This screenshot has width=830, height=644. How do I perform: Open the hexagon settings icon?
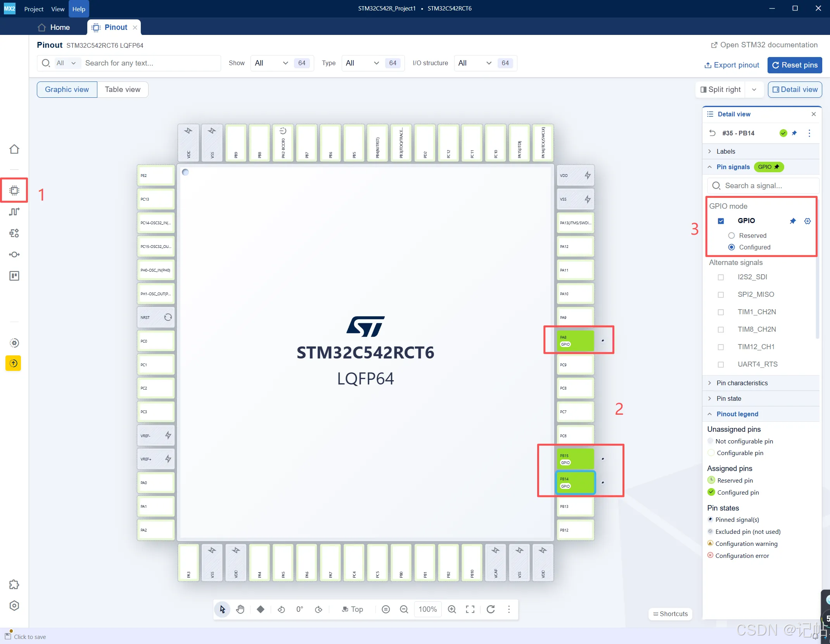click(14, 606)
